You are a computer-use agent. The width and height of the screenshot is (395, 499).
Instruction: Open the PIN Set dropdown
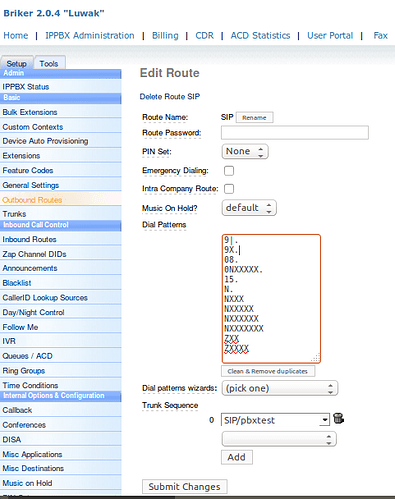[245, 152]
